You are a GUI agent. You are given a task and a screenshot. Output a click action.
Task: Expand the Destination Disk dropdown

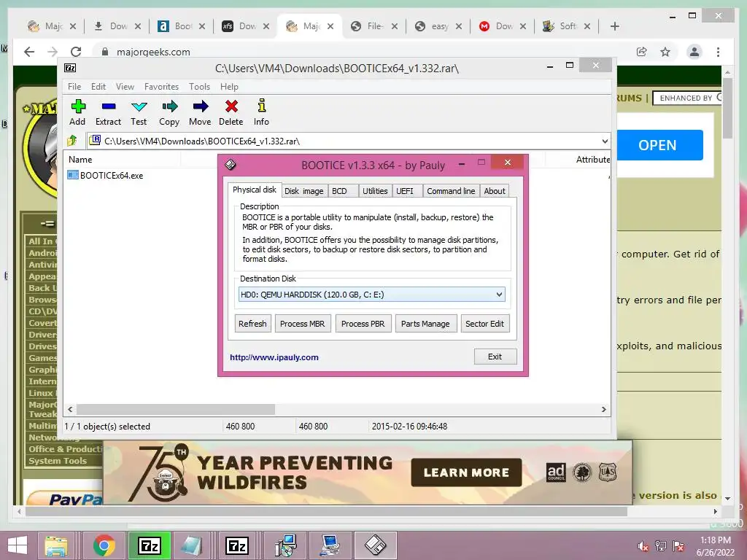pos(499,295)
